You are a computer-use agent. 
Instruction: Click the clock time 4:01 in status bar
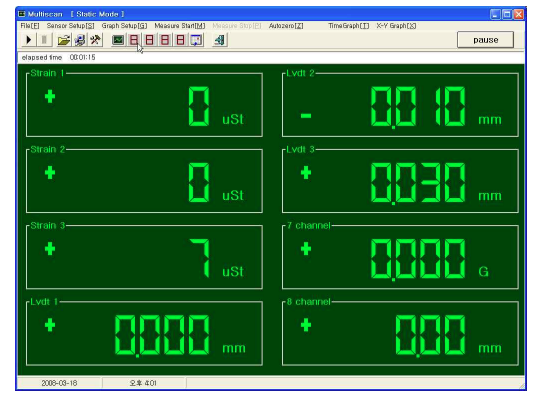(143, 383)
